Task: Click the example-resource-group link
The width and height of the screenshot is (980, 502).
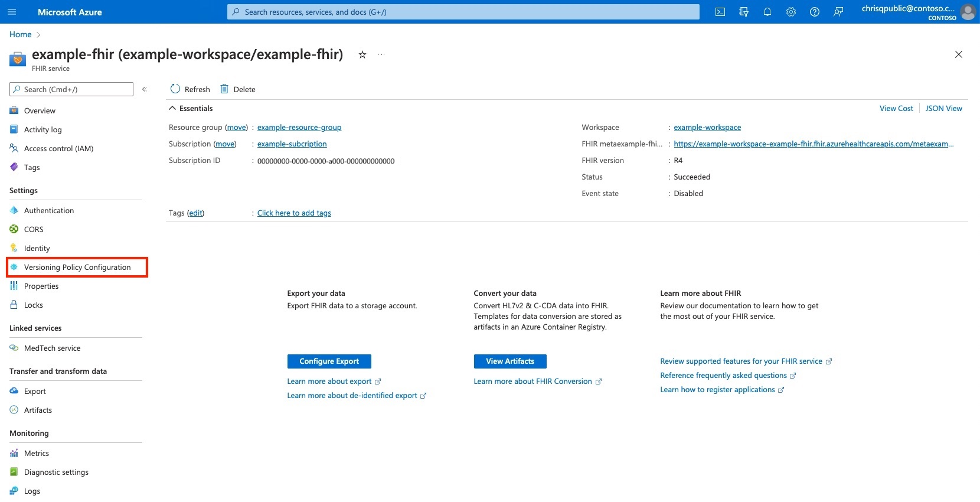Action: [299, 127]
